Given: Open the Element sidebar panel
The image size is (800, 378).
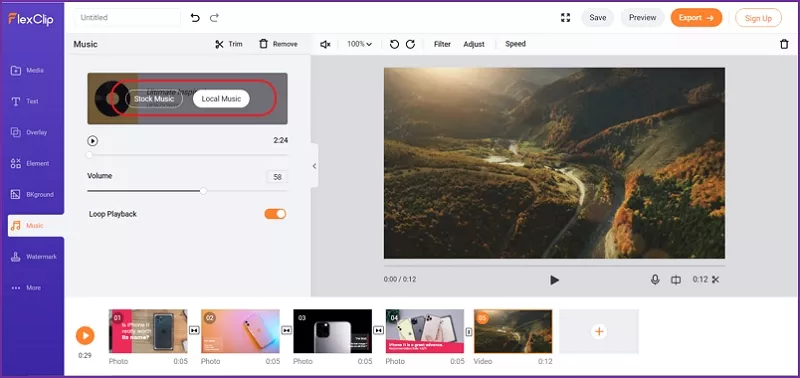Looking at the screenshot, I should pos(30,164).
